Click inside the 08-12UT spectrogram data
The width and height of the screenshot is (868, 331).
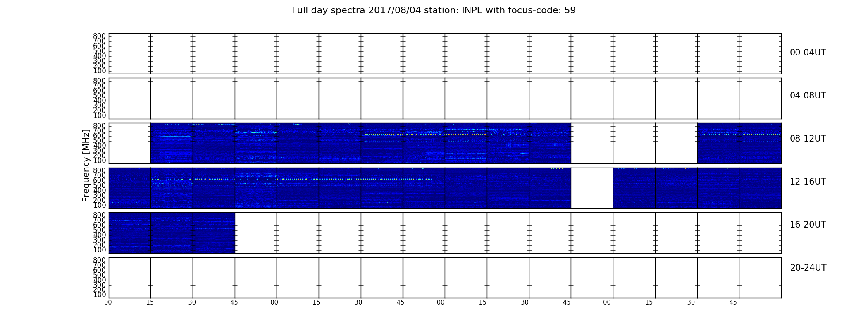pos(360,143)
